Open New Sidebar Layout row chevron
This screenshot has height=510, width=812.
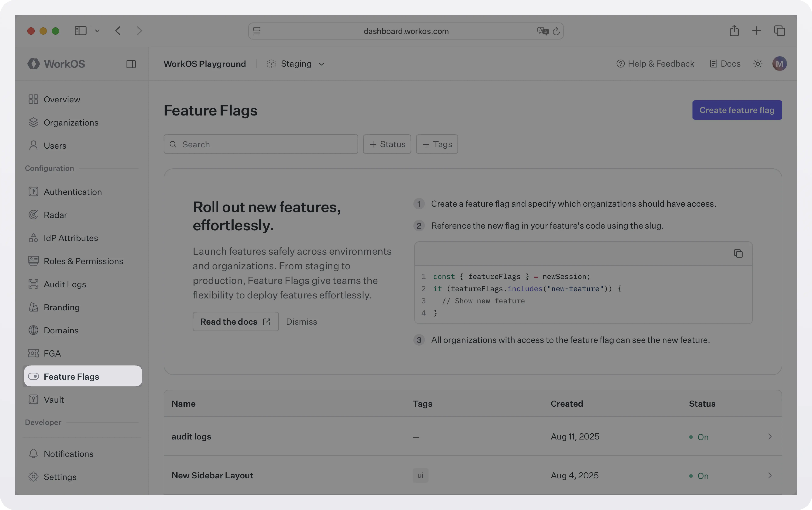click(770, 475)
